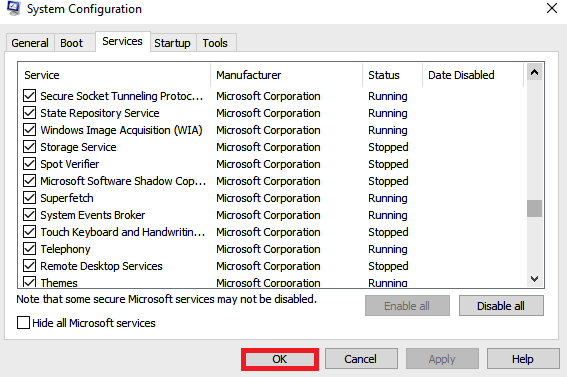Confirm changes with the OK button
Viewport: 567px width, 377px height.
[x=280, y=359]
